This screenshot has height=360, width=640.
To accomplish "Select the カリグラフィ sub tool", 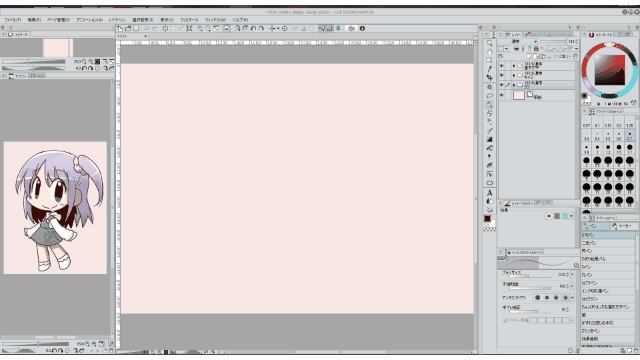I will coord(608,299).
